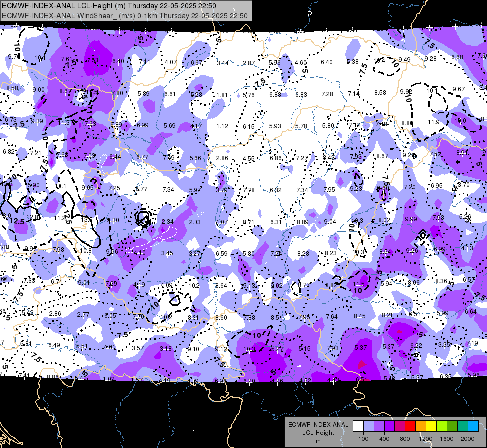Click the map value 9.67
The image size is (487, 448).
click(x=459, y=89)
